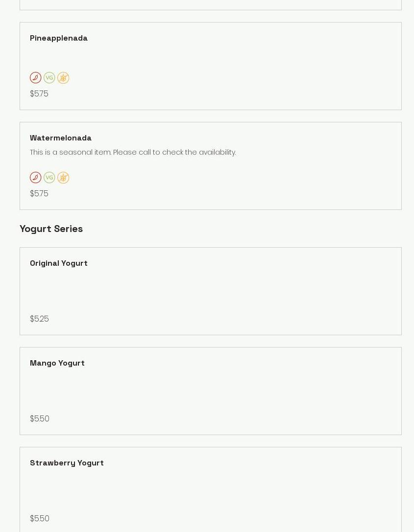Open the Original Yogurt item
This screenshot has height=532, width=414.
point(59,263)
